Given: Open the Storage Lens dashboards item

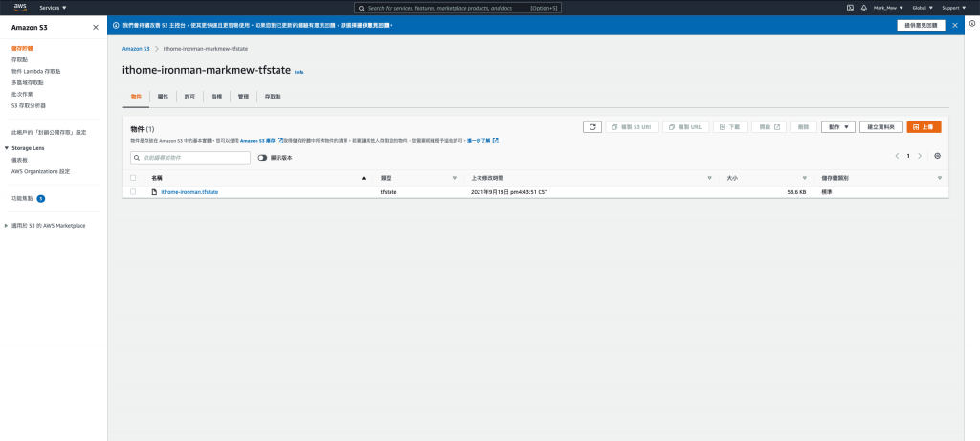Looking at the screenshot, I should 19,160.
